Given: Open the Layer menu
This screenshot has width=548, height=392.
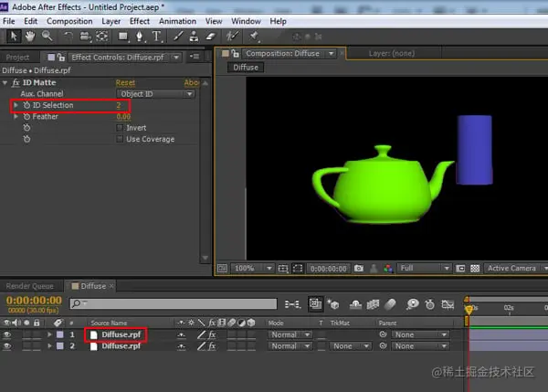Looking at the screenshot, I should [111, 21].
